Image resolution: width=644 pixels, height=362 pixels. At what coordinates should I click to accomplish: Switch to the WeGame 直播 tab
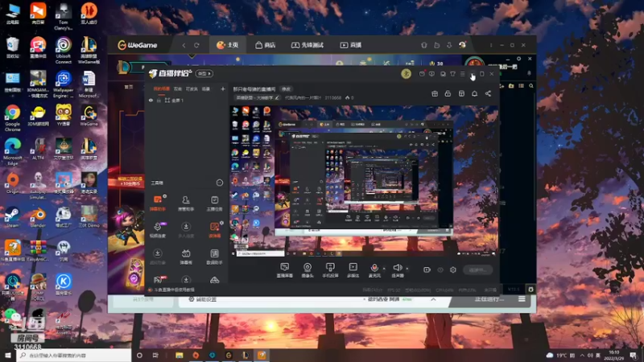point(350,45)
